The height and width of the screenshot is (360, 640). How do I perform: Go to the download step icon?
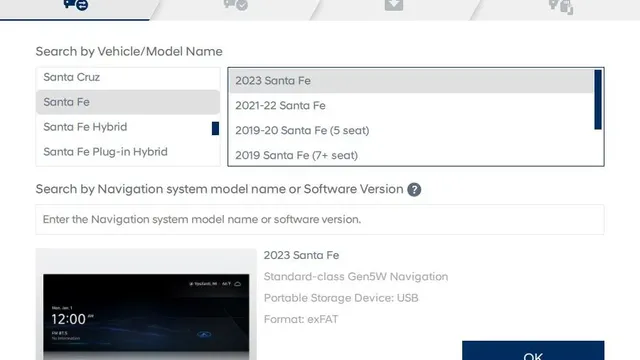(394, 5)
